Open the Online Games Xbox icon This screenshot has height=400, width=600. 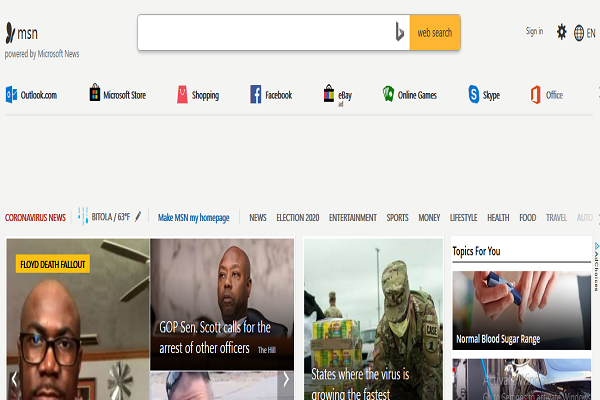[388, 95]
